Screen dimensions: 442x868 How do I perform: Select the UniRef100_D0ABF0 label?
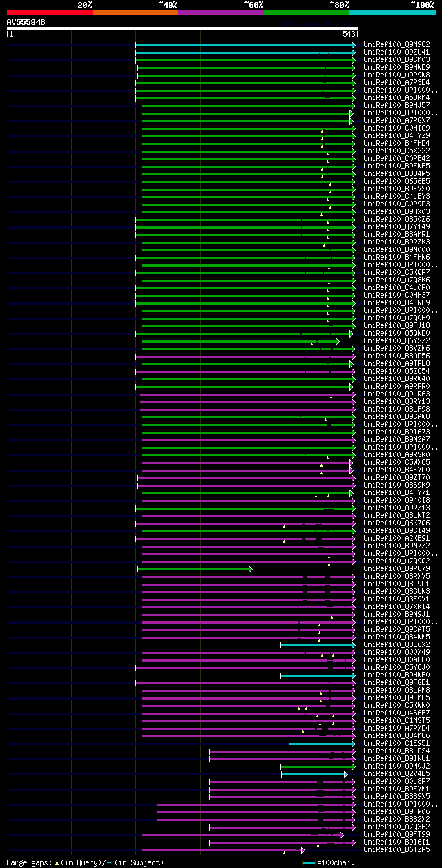[396, 659]
